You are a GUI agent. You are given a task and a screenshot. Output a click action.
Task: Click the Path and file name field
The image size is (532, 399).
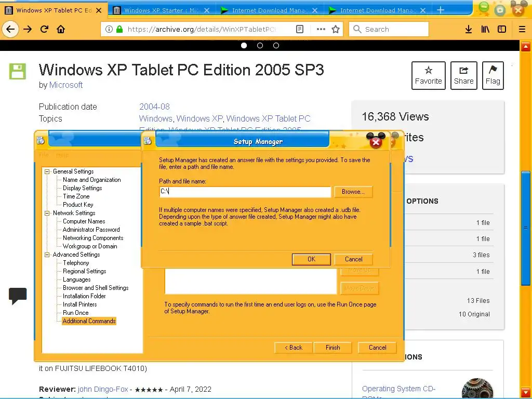coord(245,192)
